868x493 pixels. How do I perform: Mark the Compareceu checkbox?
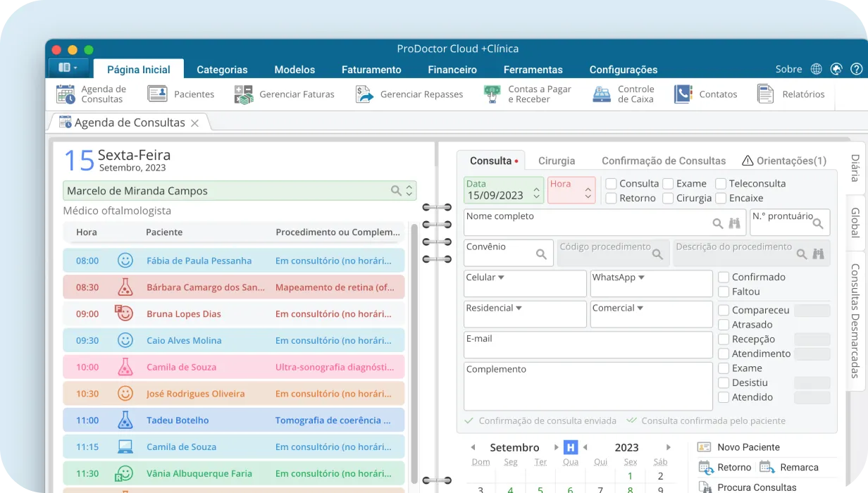click(x=724, y=309)
